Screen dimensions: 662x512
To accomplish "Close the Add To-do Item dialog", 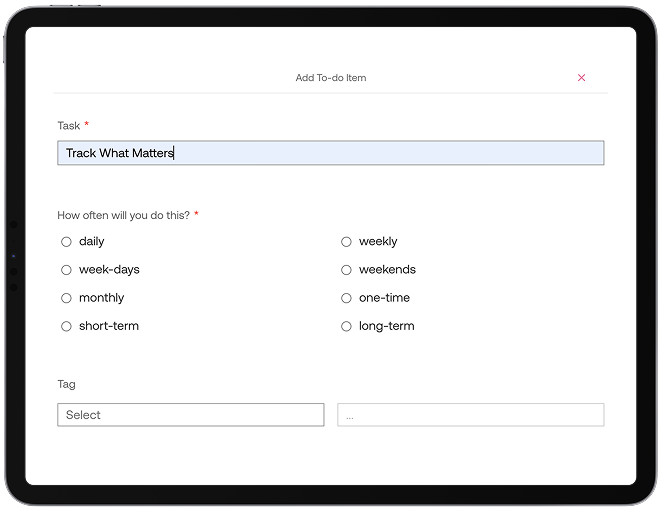I will point(582,78).
